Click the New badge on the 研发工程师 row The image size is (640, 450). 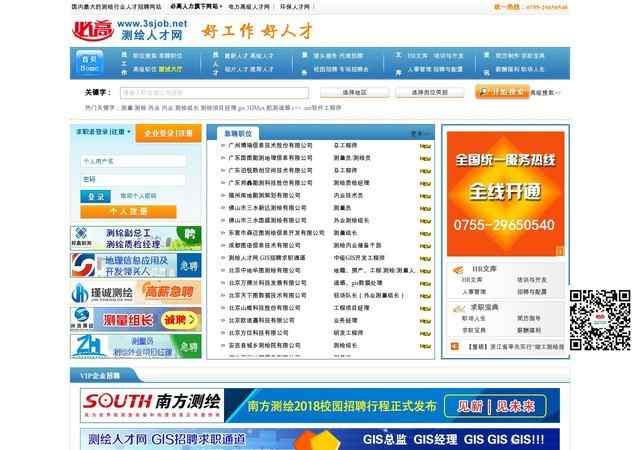pos(425,333)
